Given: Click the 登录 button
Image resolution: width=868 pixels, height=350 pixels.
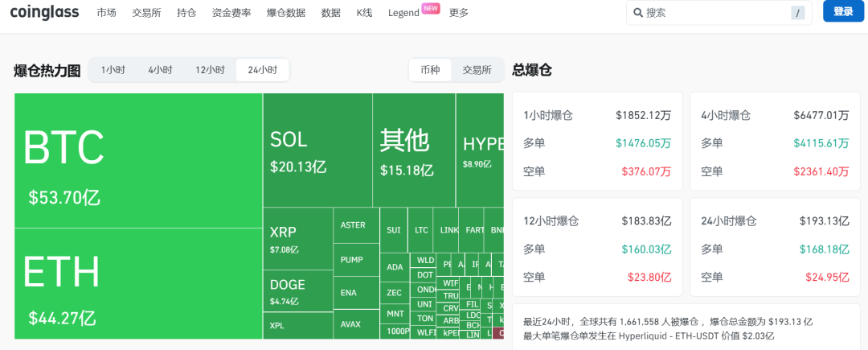Looking at the screenshot, I should point(843,12).
